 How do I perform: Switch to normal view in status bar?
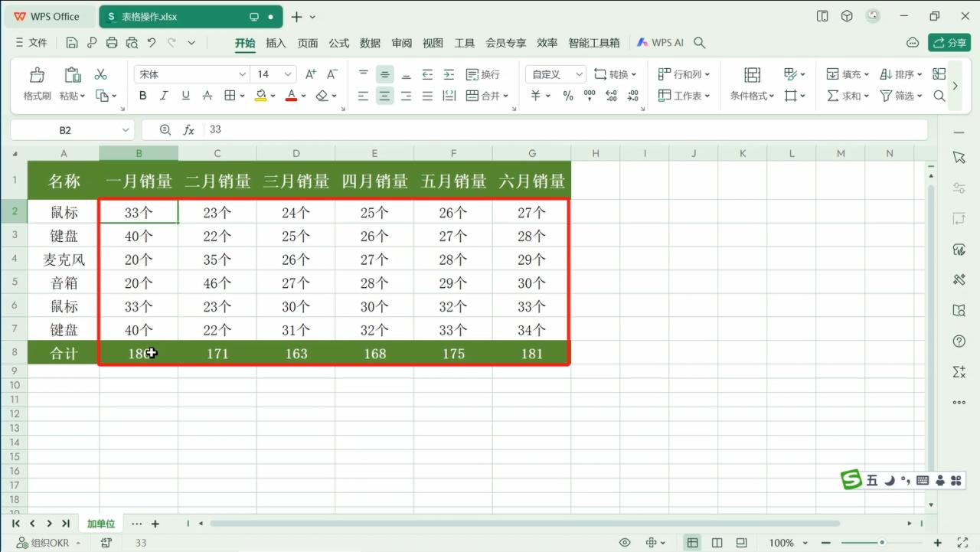click(x=692, y=543)
